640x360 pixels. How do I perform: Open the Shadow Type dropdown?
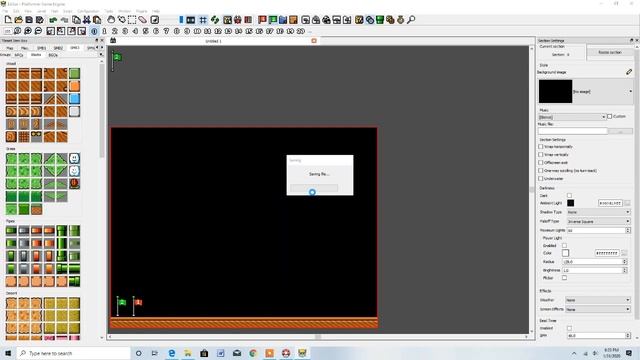598,212
